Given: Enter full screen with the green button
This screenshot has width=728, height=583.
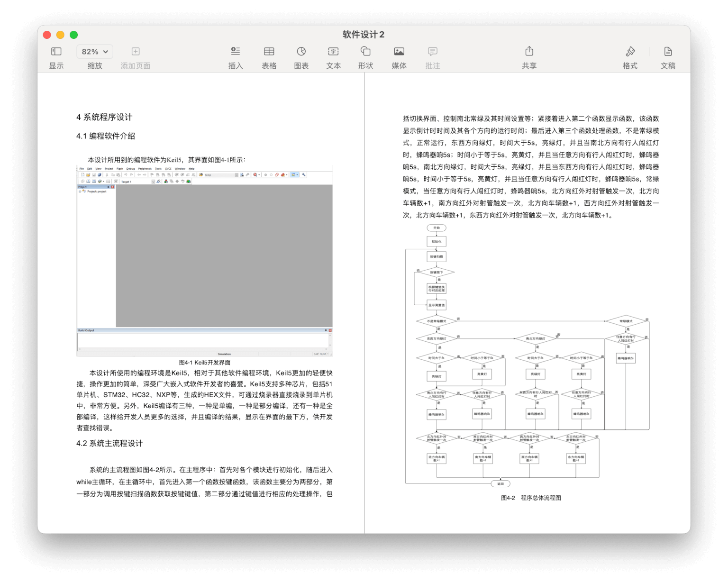Looking at the screenshot, I should tap(73, 35).
